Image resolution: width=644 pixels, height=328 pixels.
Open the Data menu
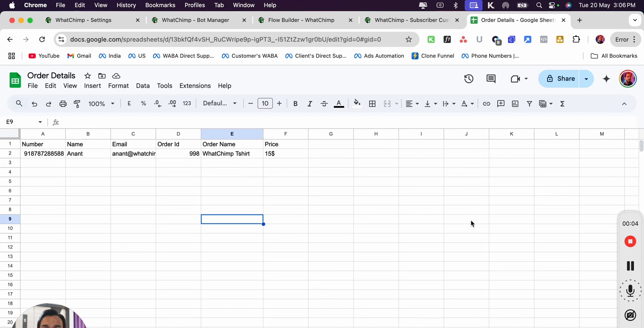coord(143,86)
